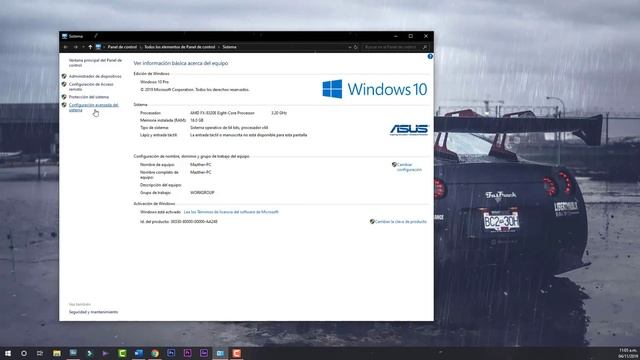Click the shield icon beside Cambiar la clave
Screen dimensions: 640x360
coord(372,222)
